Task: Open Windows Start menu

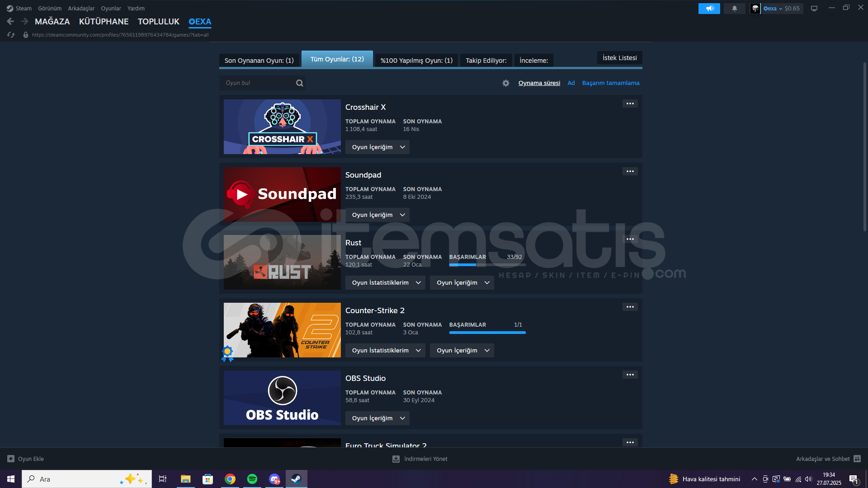Action: (11, 479)
